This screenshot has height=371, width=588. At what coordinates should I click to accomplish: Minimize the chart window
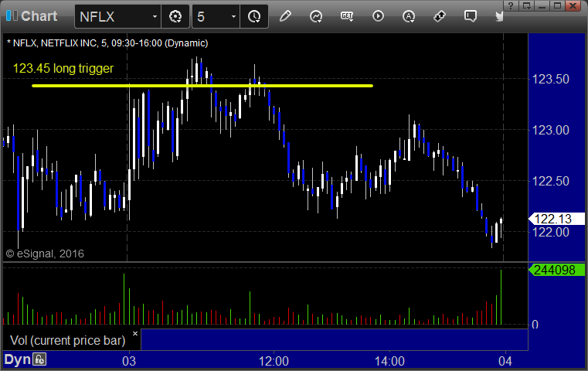tap(542, 5)
